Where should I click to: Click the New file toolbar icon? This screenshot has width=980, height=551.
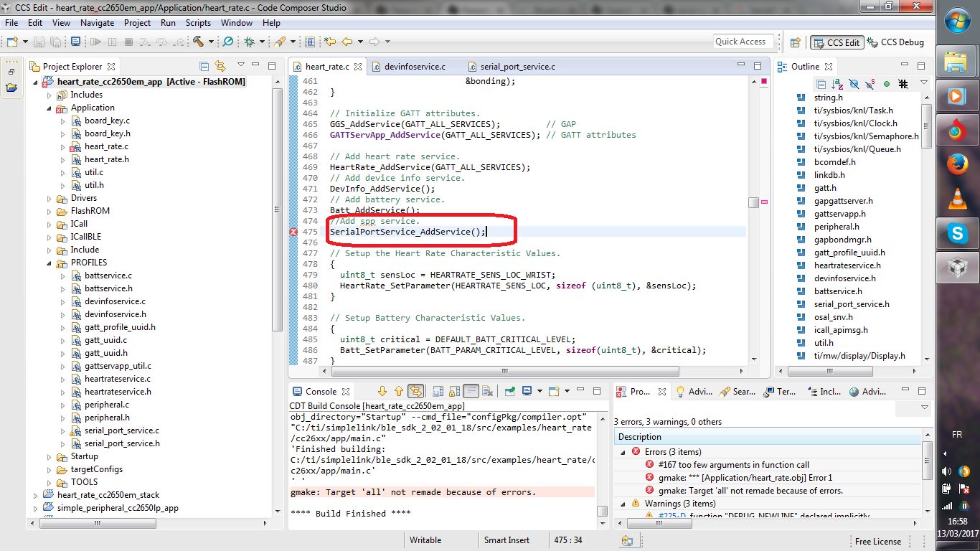click(13, 42)
